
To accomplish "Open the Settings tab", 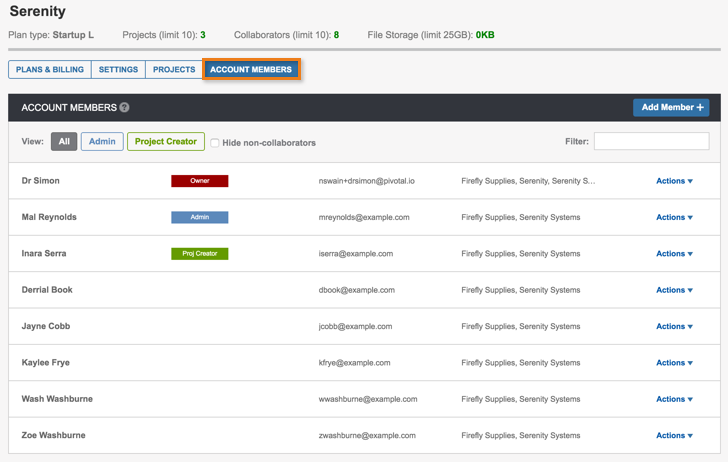I will 118,70.
